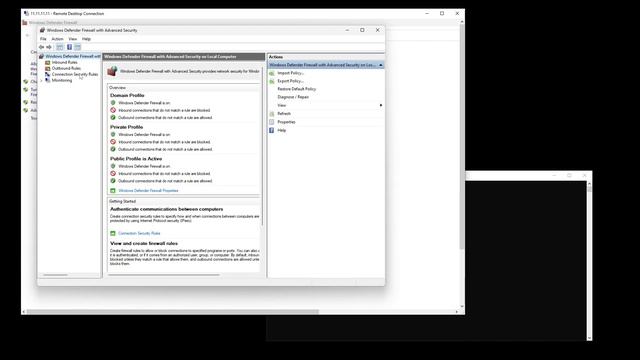Click the blue Help icon in the Actions pane
This screenshot has width=640, height=360.
coord(272,130)
